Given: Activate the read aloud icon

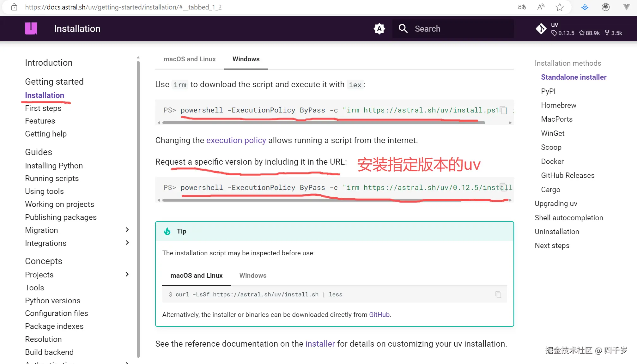Looking at the screenshot, I should point(541,7).
